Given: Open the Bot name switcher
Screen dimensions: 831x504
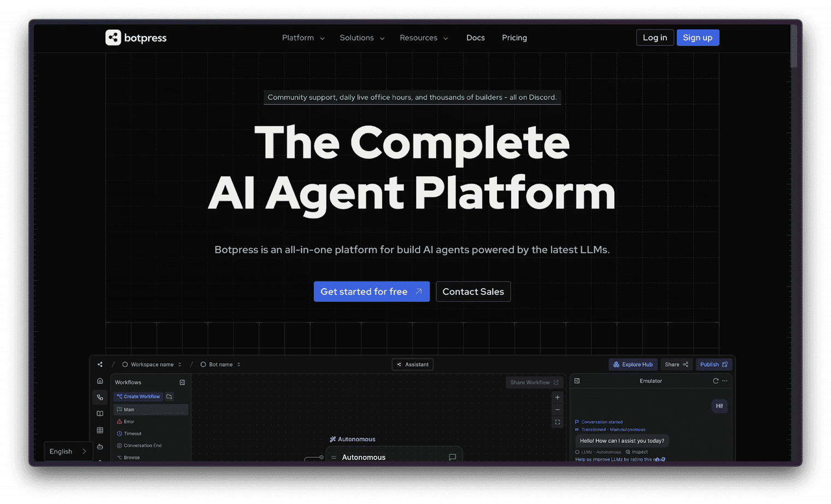Looking at the screenshot, I should [x=220, y=364].
